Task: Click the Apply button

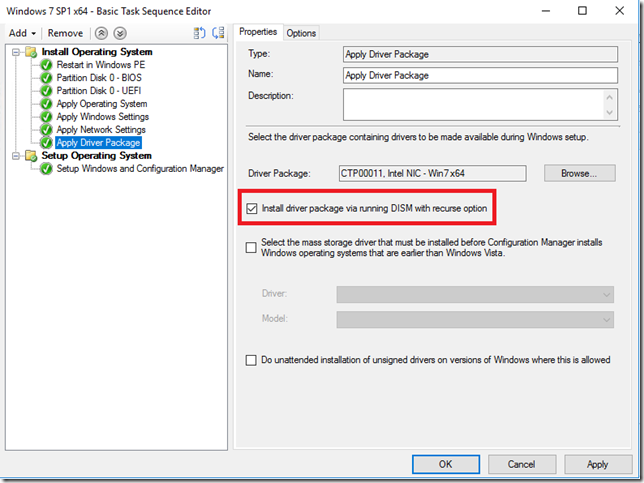Action: coord(598,465)
